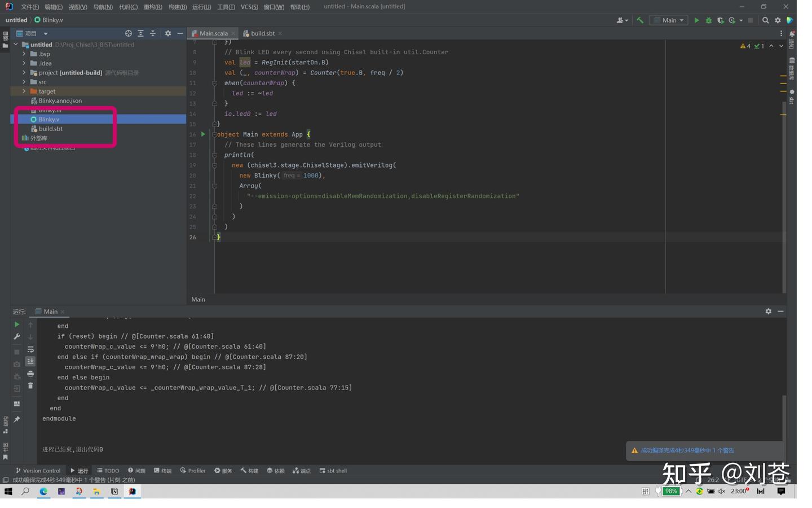Open Search Everywhere magnifier icon

[x=766, y=20]
